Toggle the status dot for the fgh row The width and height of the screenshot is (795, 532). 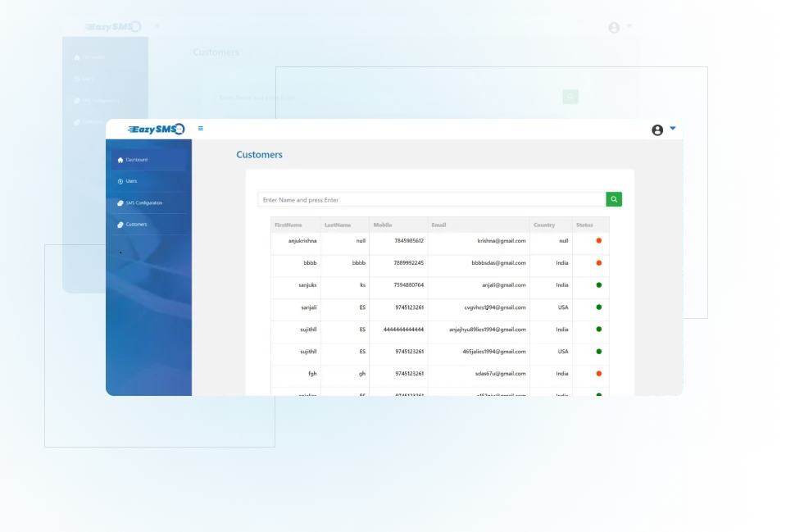(x=598, y=374)
